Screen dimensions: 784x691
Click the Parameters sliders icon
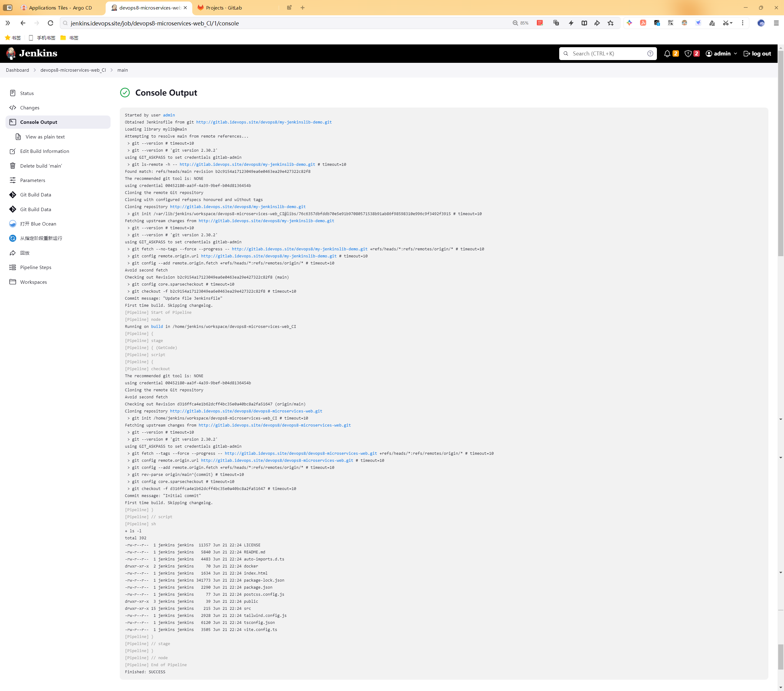pyautogui.click(x=13, y=180)
